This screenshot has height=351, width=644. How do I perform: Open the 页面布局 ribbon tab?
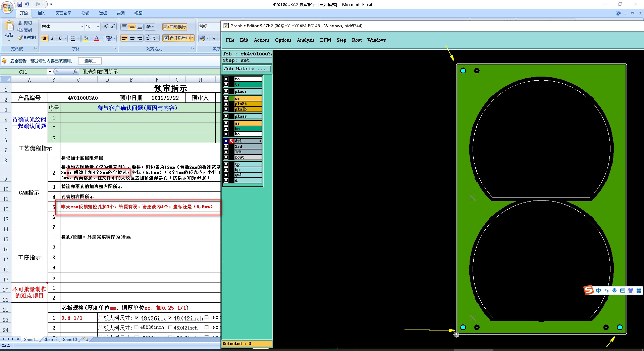tap(63, 13)
